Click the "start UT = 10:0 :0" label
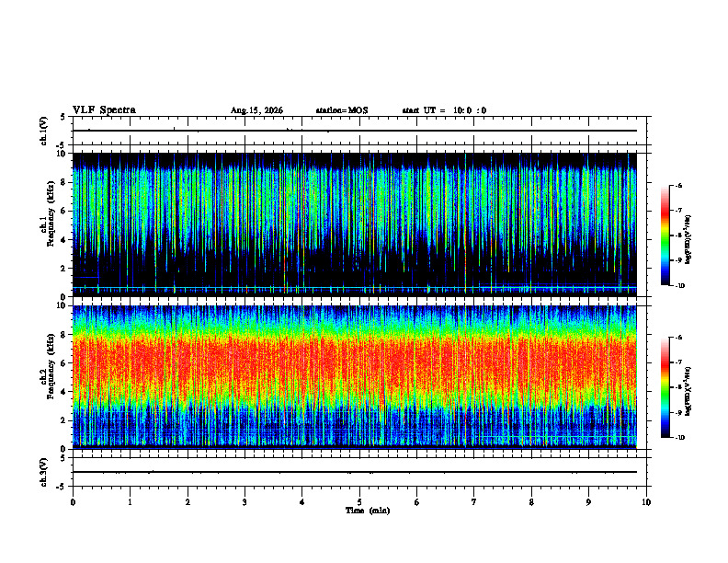This screenshot has width=728, height=563. pos(444,110)
